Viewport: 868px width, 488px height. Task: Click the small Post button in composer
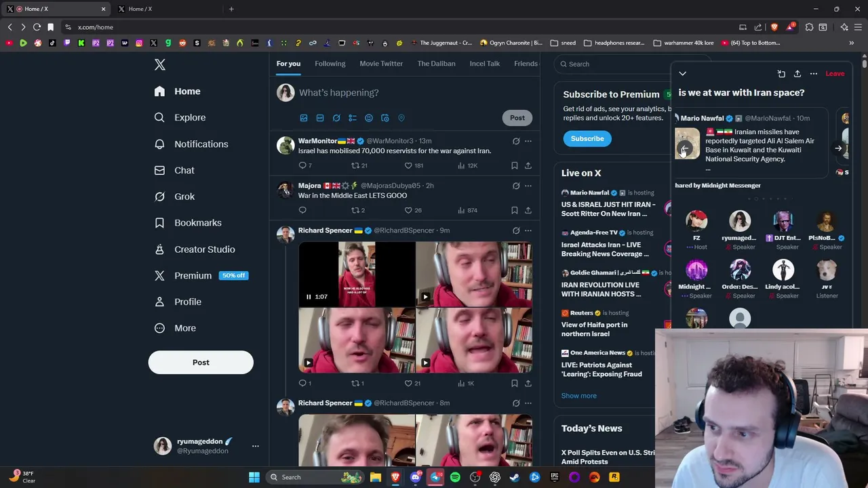pos(517,118)
